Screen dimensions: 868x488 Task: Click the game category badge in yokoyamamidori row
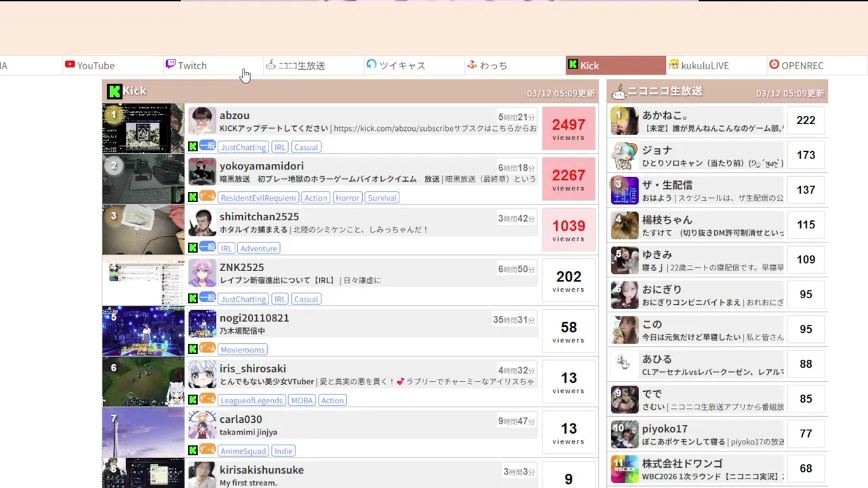(x=208, y=197)
